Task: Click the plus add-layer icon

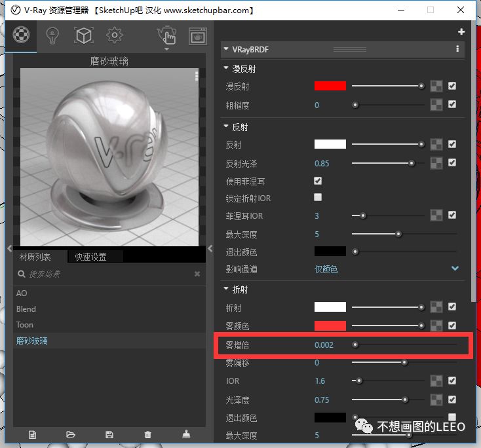Action: [461, 31]
